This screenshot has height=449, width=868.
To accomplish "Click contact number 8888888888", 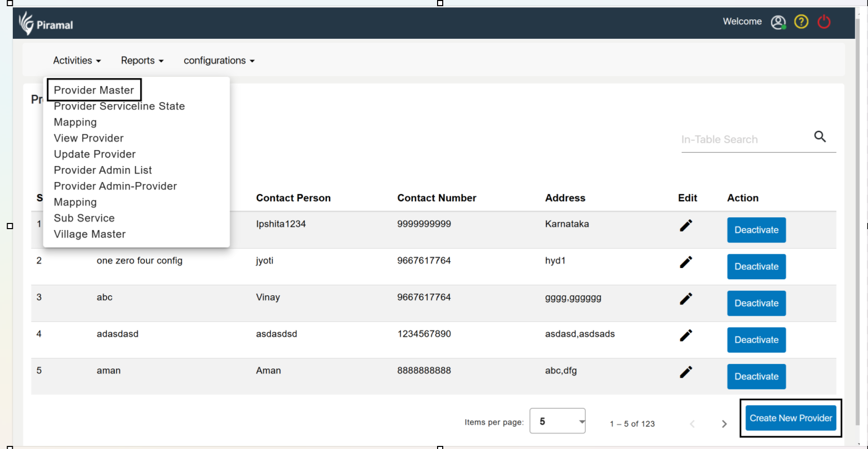I will tap(424, 371).
